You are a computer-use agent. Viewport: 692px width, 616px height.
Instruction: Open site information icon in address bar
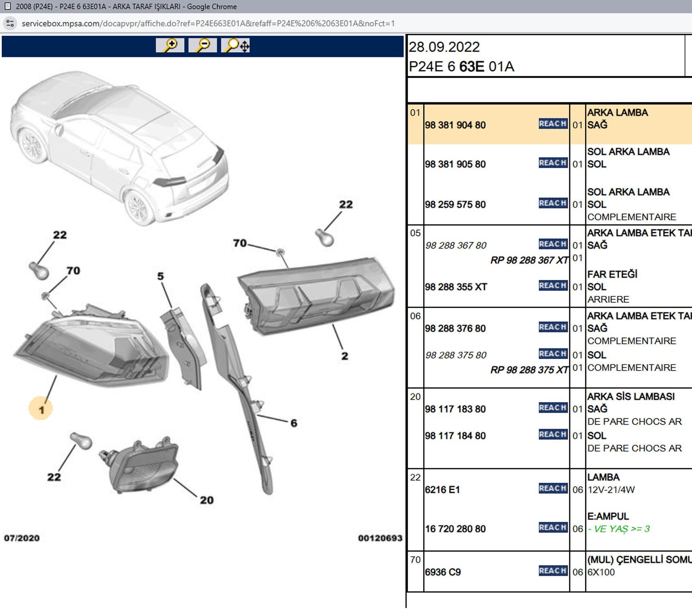click(10, 24)
